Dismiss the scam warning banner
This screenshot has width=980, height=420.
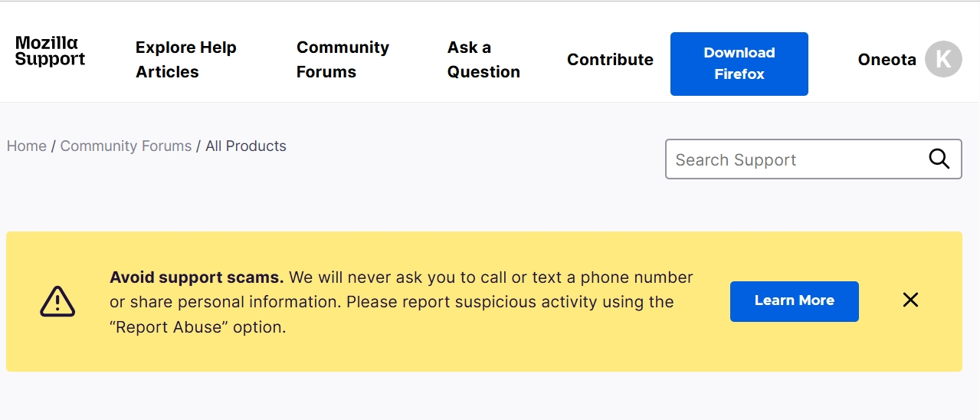pyautogui.click(x=910, y=300)
